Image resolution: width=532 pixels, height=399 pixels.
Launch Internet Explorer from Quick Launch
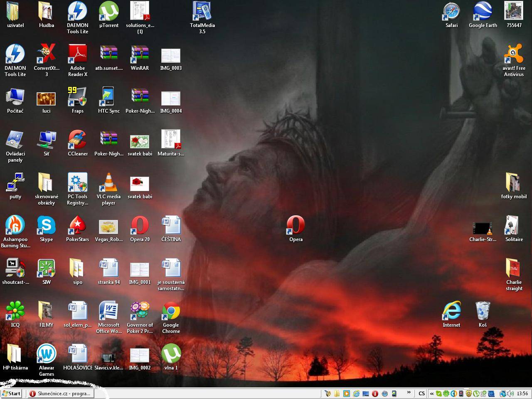tap(356, 394)
